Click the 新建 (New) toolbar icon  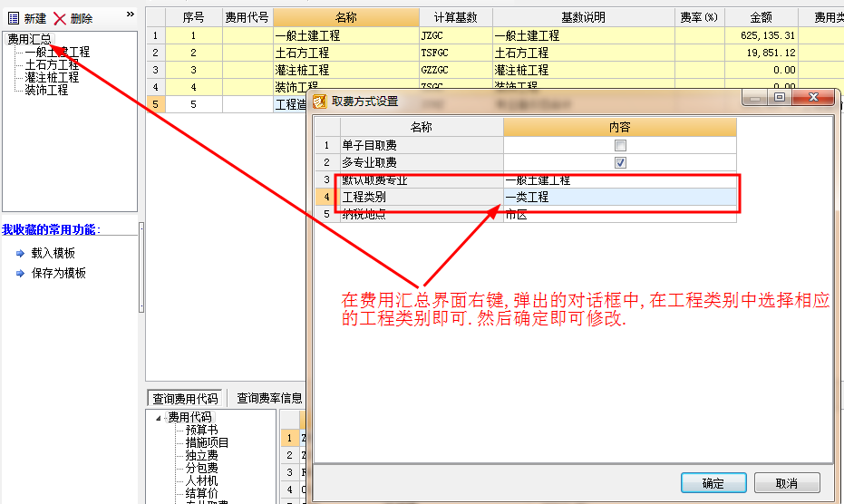[14, 19]
